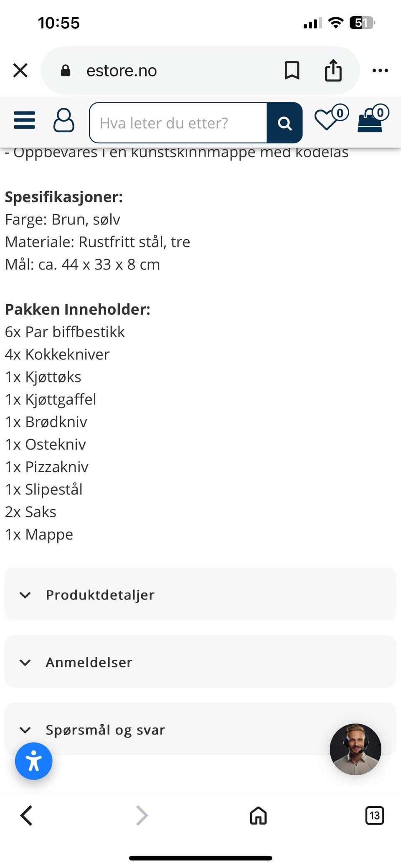The image size is (401, 868).
Task: Expand the Anmeldelser section
Action: pos(200,662)
